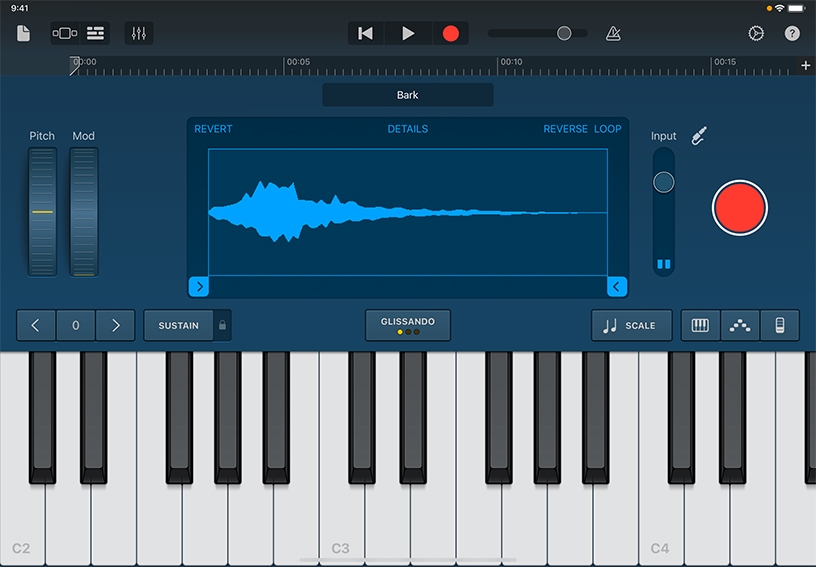Screen dimensions: 816x567
Task: Toggle Loop for the sample
Action: [608, 129]
